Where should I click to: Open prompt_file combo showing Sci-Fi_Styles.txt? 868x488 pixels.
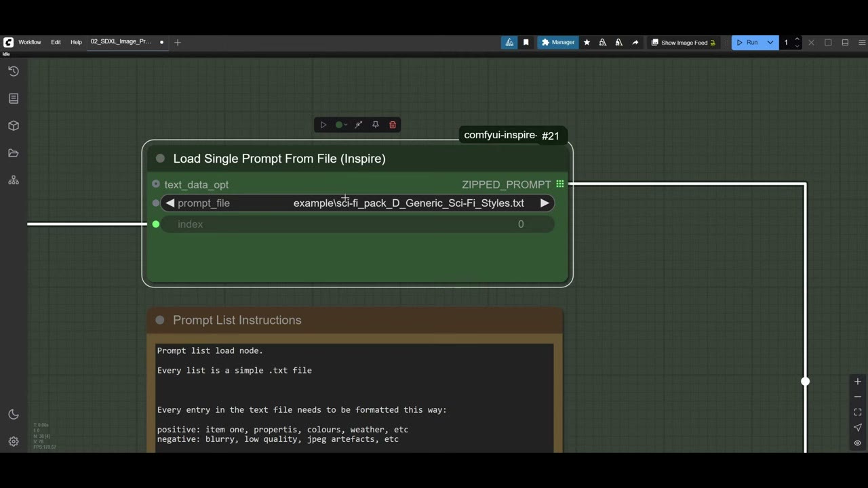pyautogui.click(x=357, y=203)
